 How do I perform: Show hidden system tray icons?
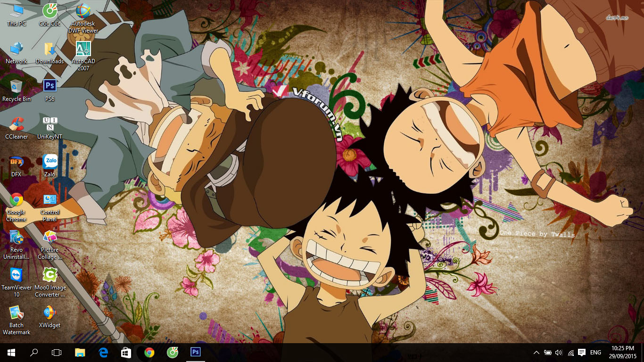[x=536, y=353]
